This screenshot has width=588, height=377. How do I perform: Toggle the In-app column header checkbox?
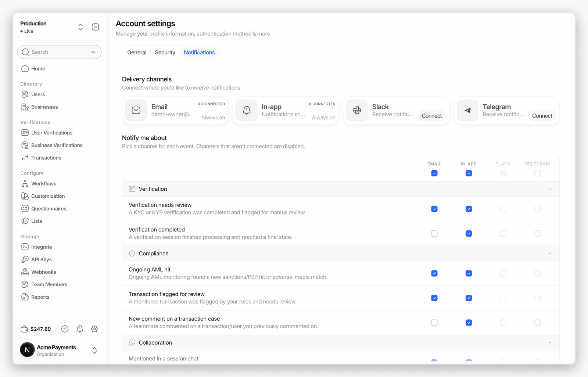pyautogui.click(x=469, y=173)
